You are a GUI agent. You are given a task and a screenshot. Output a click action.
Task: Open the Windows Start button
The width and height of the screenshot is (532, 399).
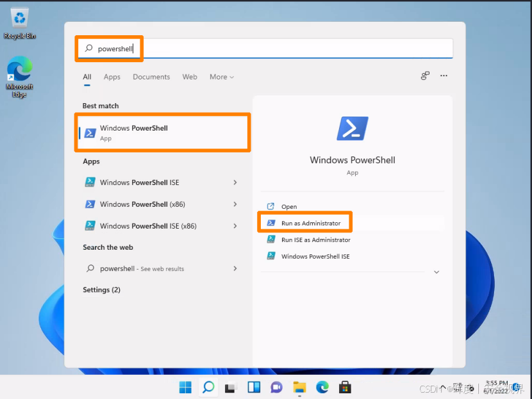[185, 387]
